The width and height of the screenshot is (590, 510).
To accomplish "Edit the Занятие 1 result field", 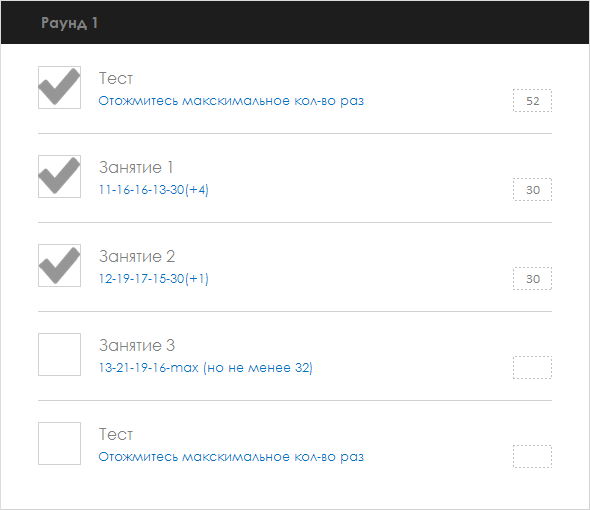I will (532, 189).
